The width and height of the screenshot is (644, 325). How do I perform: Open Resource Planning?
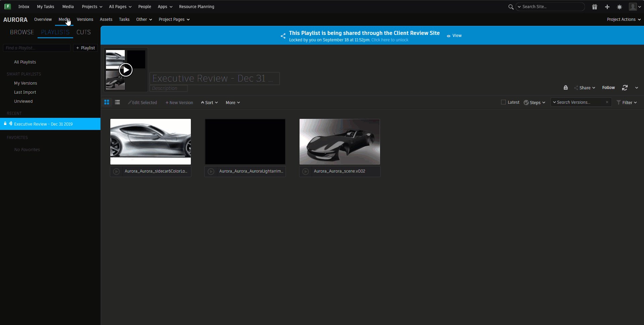[x=197, y=7]
